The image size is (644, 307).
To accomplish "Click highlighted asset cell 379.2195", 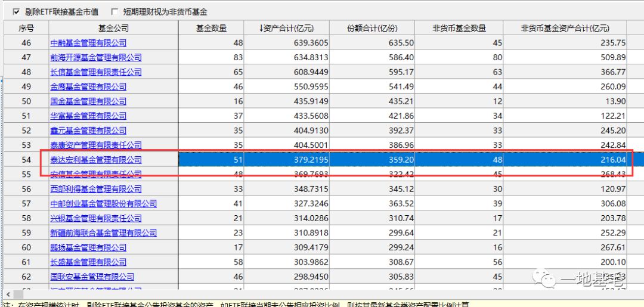I will [x=287, y=160].
